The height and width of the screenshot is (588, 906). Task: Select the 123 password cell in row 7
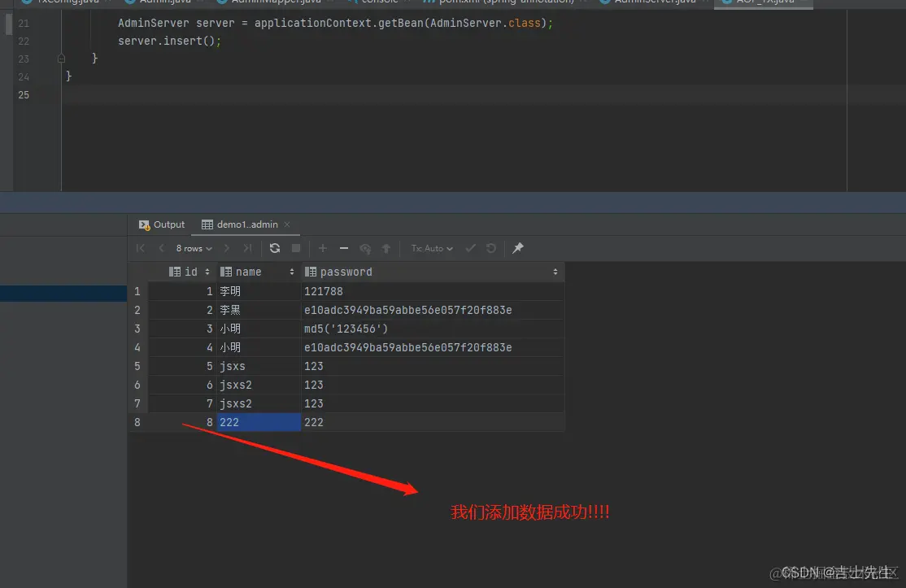[433, 403]
